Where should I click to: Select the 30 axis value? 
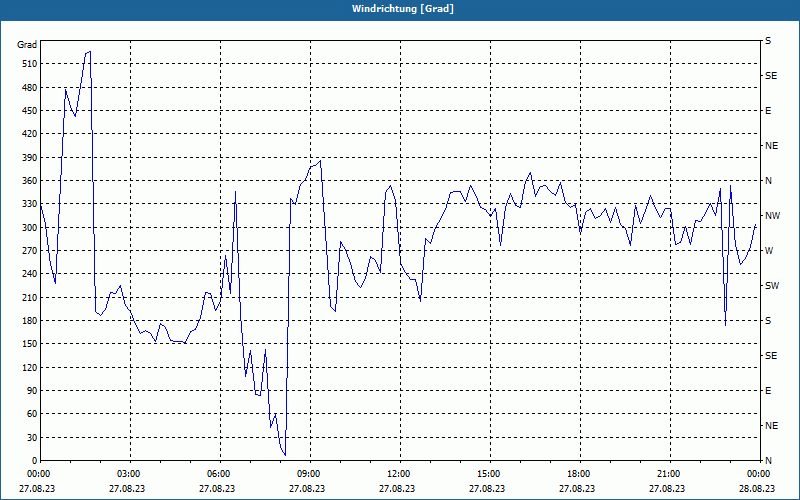[x=32, y=437]
